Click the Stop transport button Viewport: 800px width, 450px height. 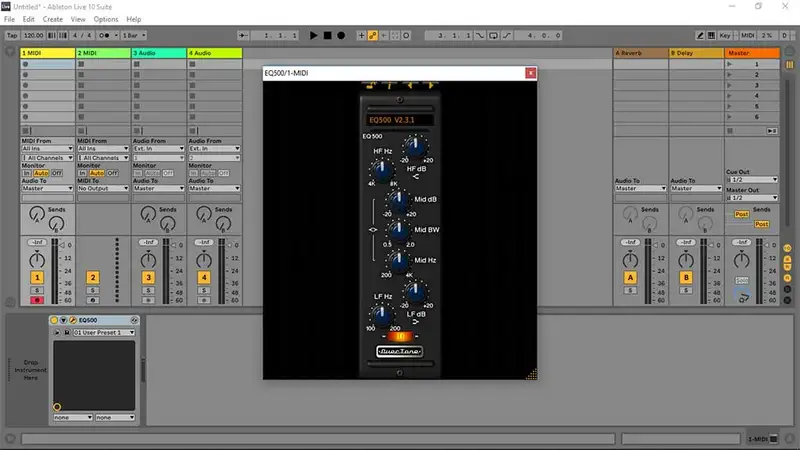point(328,35)
